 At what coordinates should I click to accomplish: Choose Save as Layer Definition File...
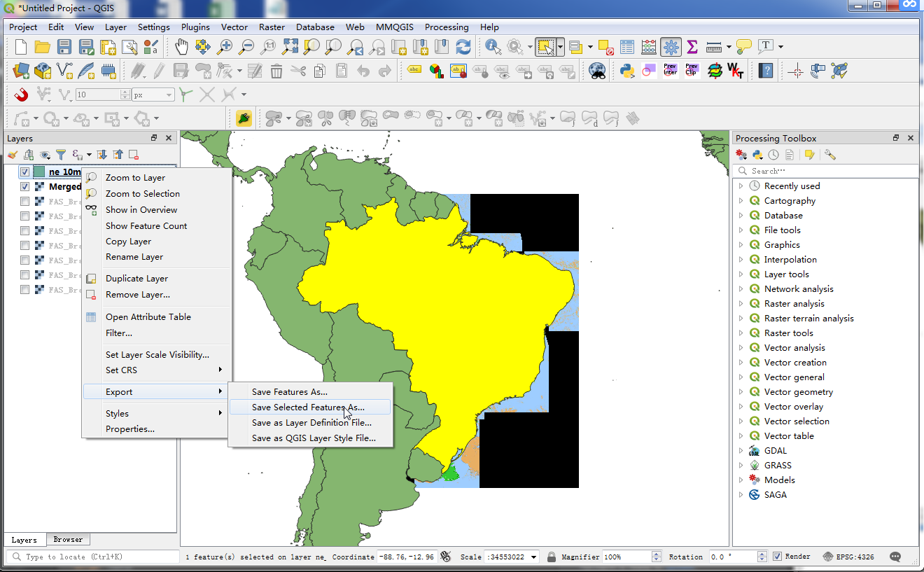310,423
